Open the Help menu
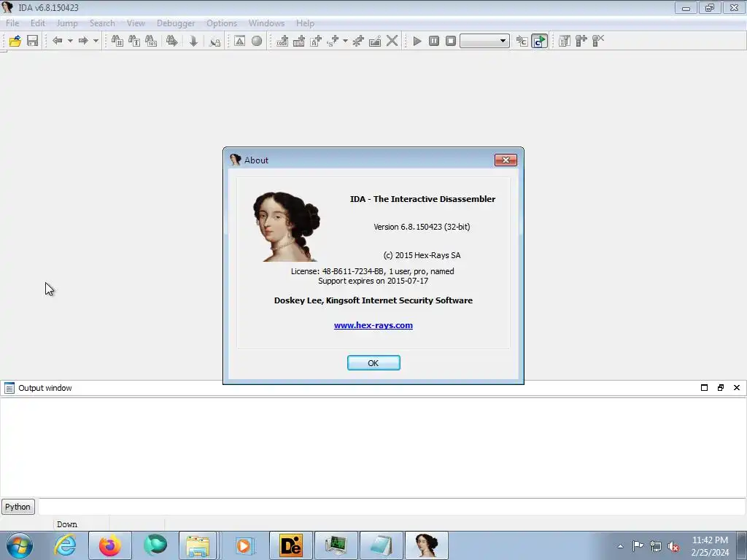747x560 pixels. click(305, 23)
